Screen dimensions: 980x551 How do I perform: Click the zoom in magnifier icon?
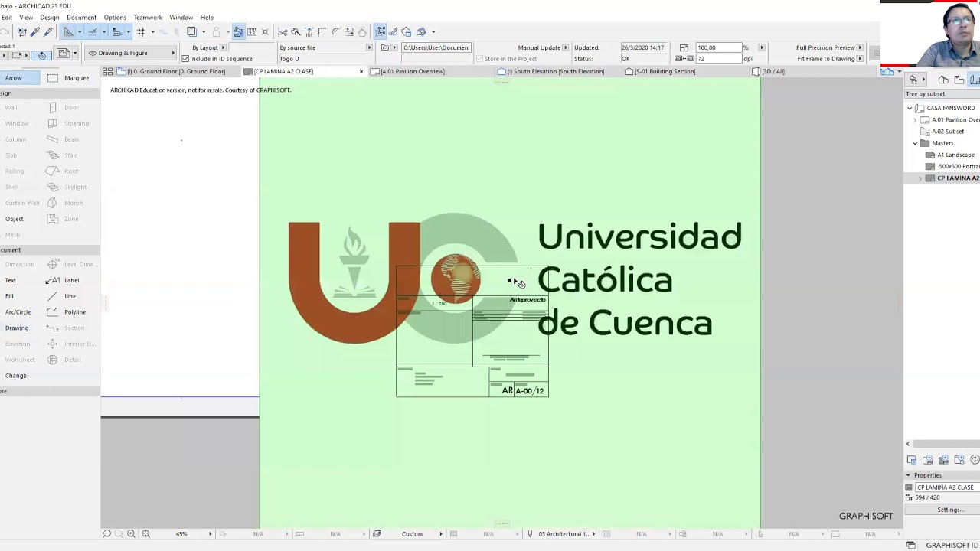point(131,533)
